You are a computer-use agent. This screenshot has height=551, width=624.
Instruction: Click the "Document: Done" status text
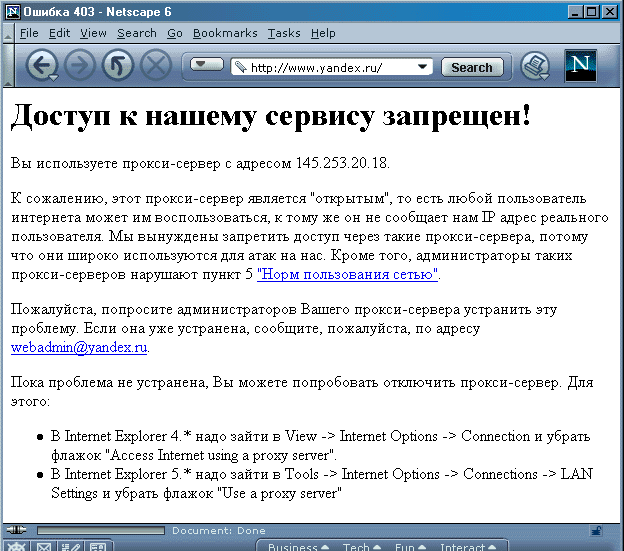218,530
